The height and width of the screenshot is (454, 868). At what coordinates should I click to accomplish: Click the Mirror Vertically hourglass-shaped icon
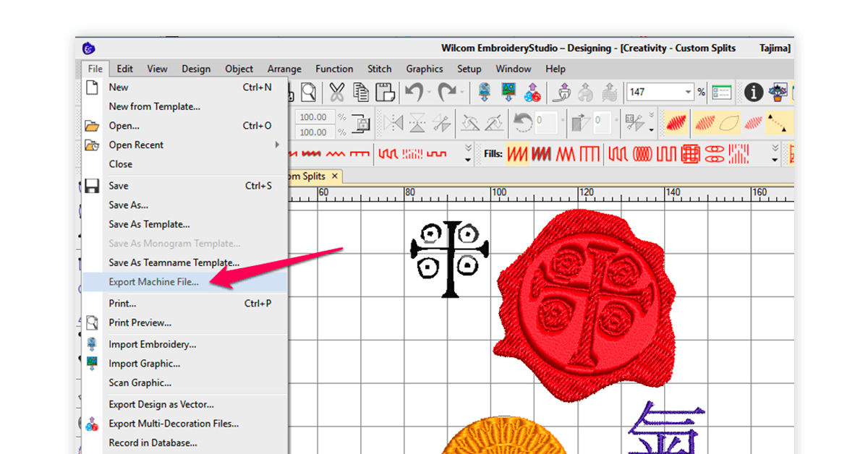click(417, 123)
